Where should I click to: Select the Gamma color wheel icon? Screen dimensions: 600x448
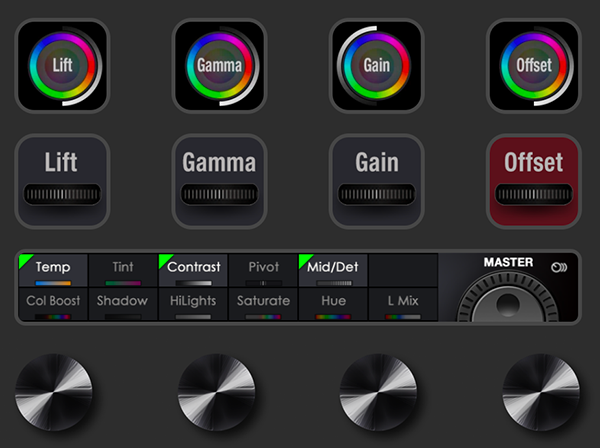220,66
